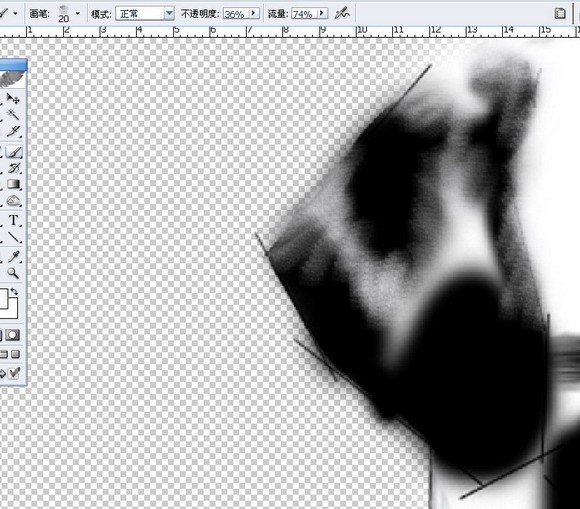Screen dimensions: 580x509
Task: Select the Sponge/Dodge tool
Action: [14, 200]
